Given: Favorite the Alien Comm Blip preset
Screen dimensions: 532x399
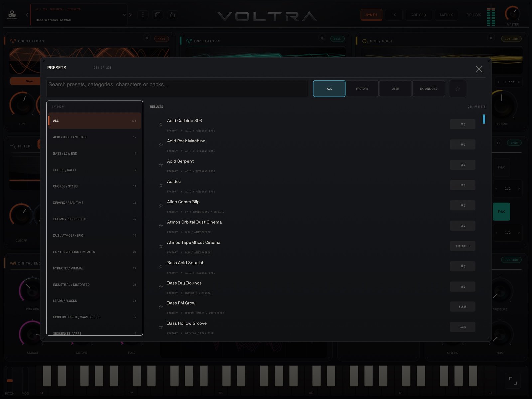Looking at the screenshot, I should point(161,206).
